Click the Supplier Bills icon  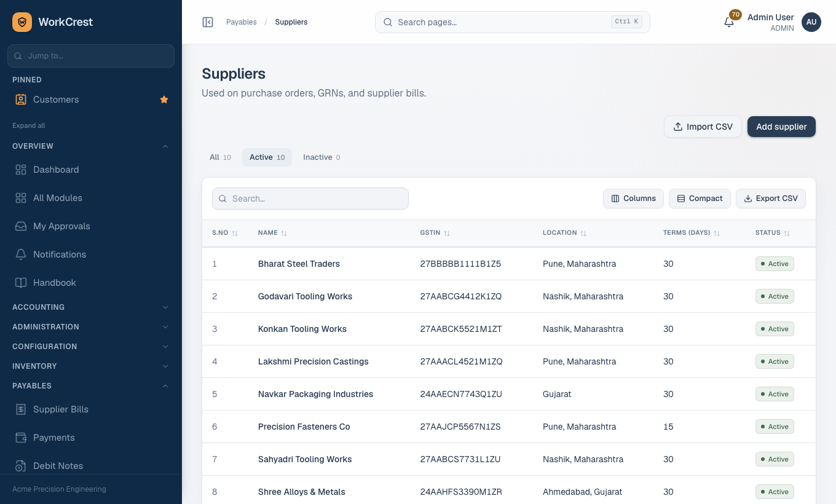pyautogui.click(x=21, y=409)
